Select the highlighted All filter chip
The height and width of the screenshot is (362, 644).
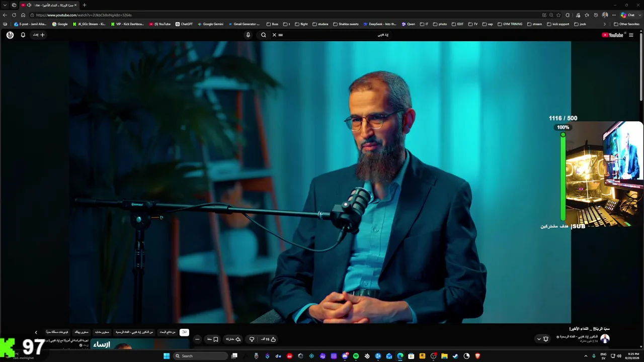(184, 332)
